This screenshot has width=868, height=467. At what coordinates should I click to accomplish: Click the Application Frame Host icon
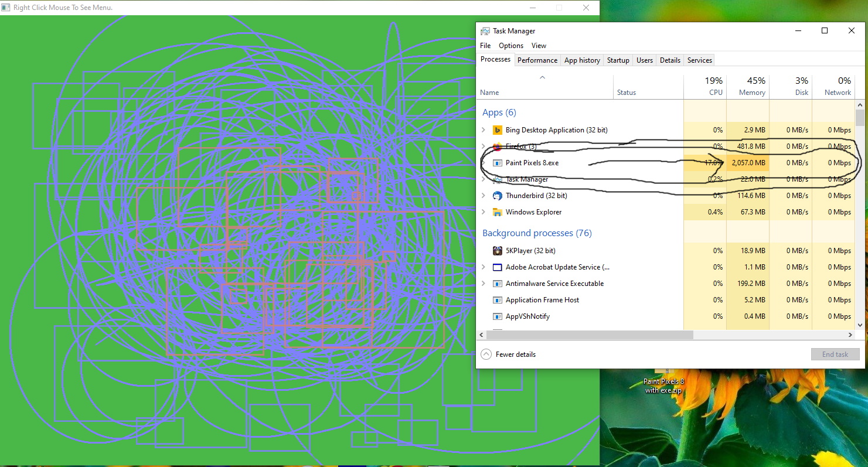[x=497, y=300]
